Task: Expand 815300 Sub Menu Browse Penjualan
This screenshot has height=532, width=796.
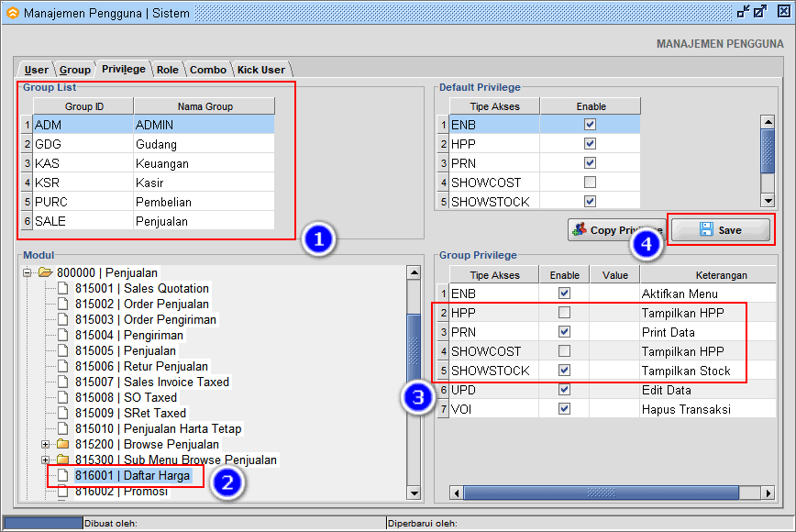Action: coord(45,460)
